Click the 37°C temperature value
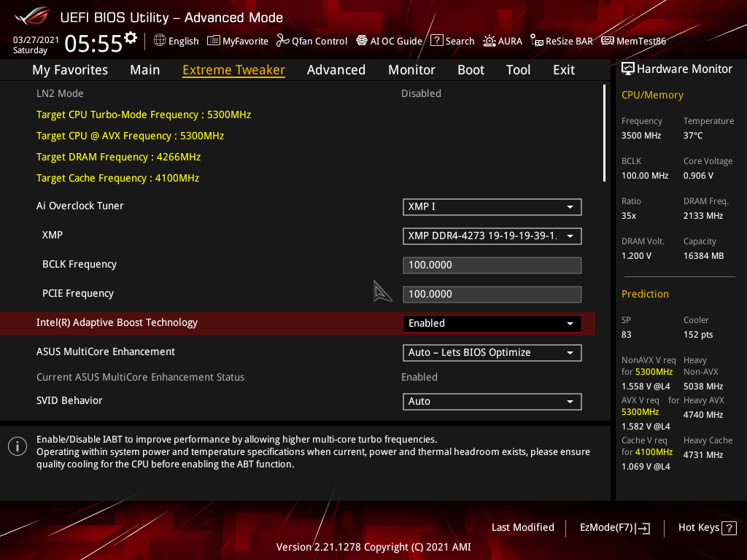Viewport: 747px width, 560px height. point(693,136)
